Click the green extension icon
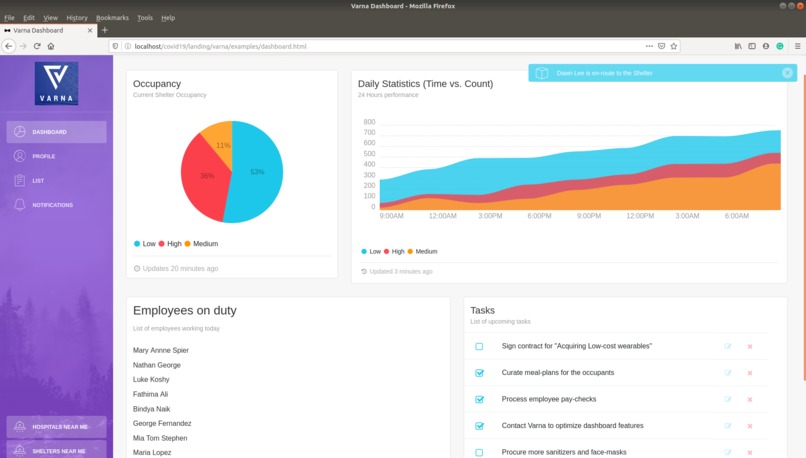 click(780, 46)
